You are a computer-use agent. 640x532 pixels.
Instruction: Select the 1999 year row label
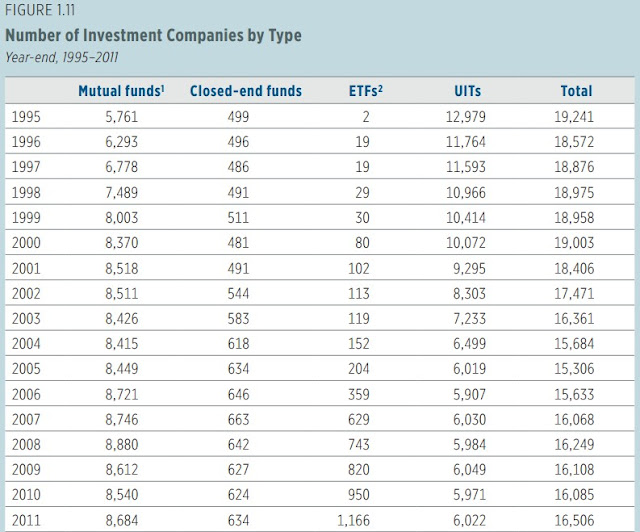click(26, 217)
